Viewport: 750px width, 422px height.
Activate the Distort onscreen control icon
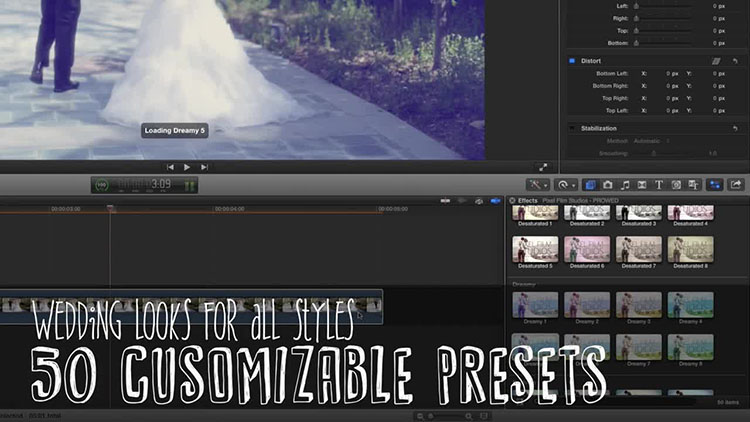(x=716, y=61)
